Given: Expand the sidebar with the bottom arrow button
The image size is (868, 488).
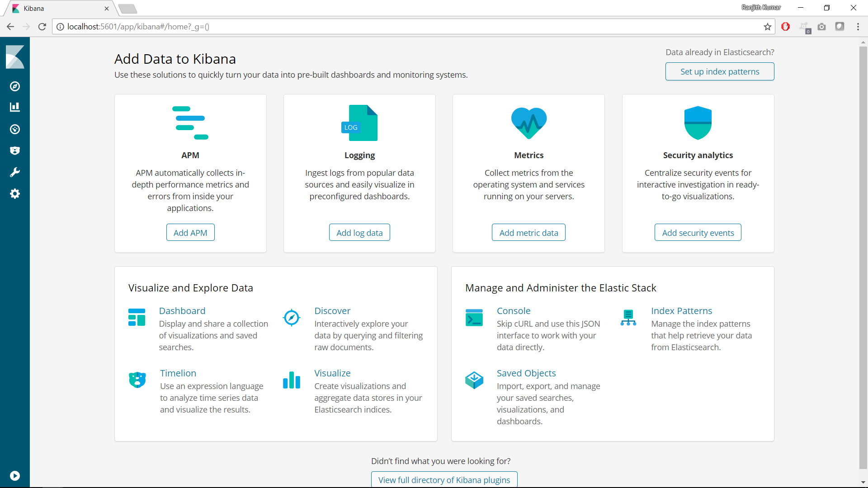Looking at the screenshot, I should tap(15, 475).
